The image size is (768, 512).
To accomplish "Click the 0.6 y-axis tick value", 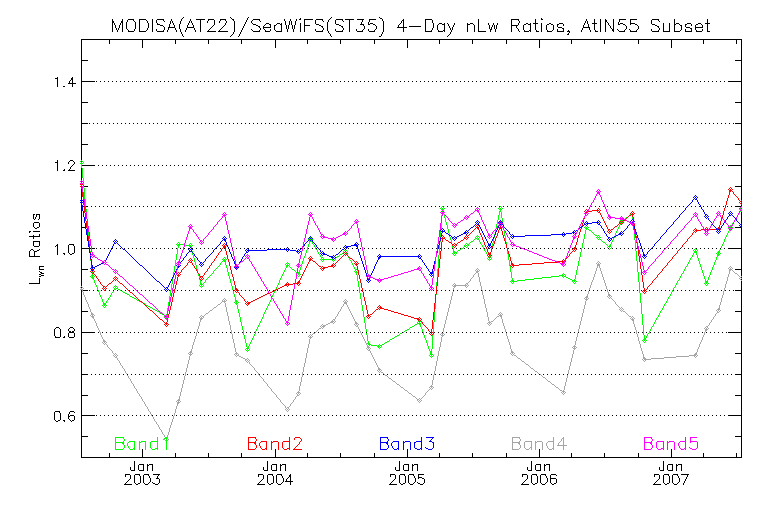I will click(x=64, y=416).
